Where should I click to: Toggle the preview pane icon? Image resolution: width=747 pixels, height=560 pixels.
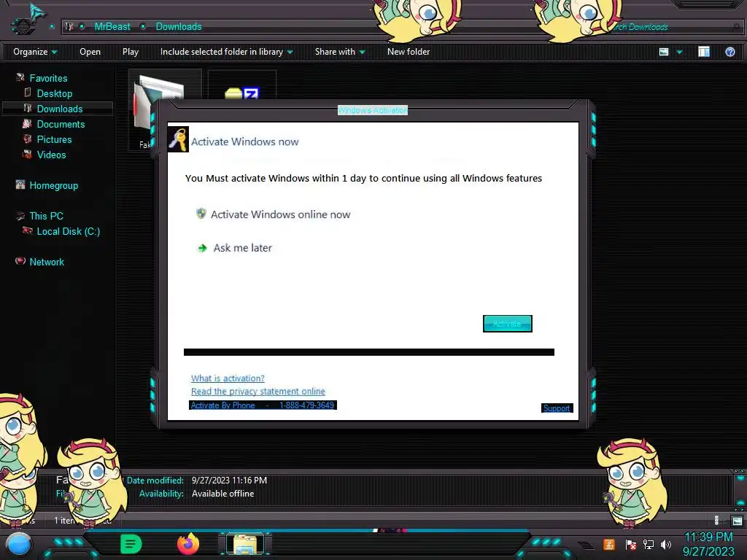click(704, 52)
